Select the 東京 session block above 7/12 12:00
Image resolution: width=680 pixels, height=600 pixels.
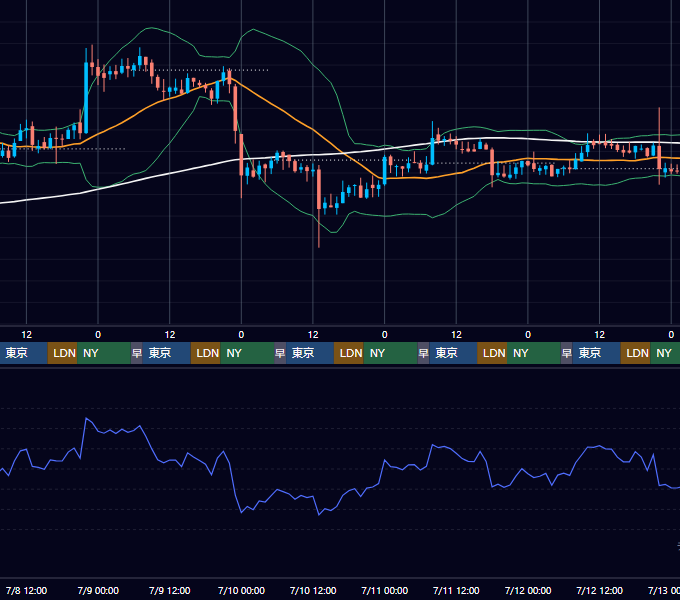click(596, 353)
